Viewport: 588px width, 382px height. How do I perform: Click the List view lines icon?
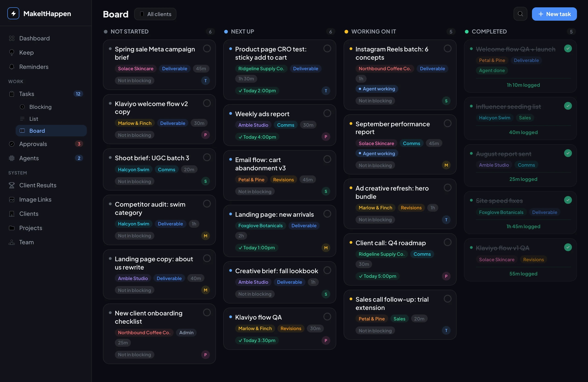[x=22, y=119]
